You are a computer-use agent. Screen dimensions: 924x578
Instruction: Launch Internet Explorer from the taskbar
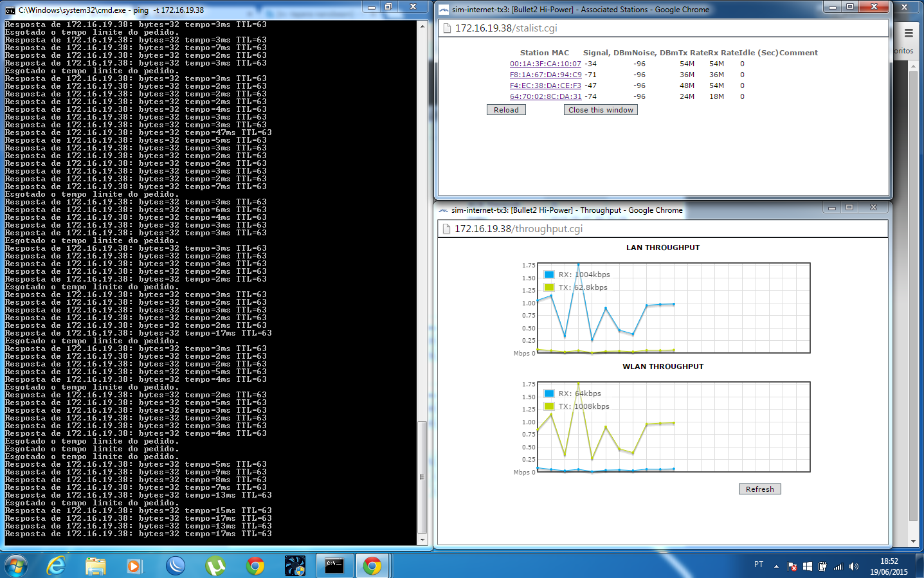pyautogui.click(x=57, y=566)
